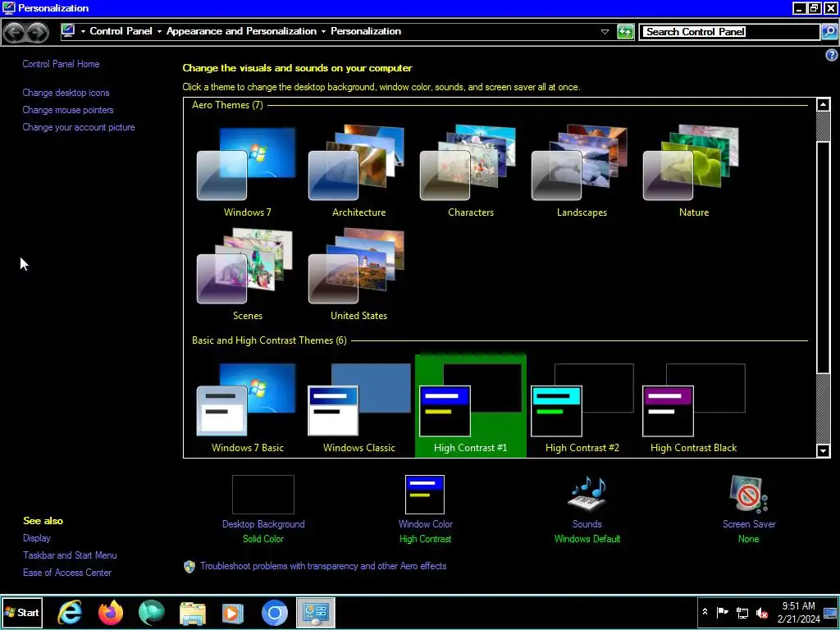Expand the address bar history dropdown
The height and width of the screenshot is (630, 840).
pyautogui.click(x=605, y=32)
